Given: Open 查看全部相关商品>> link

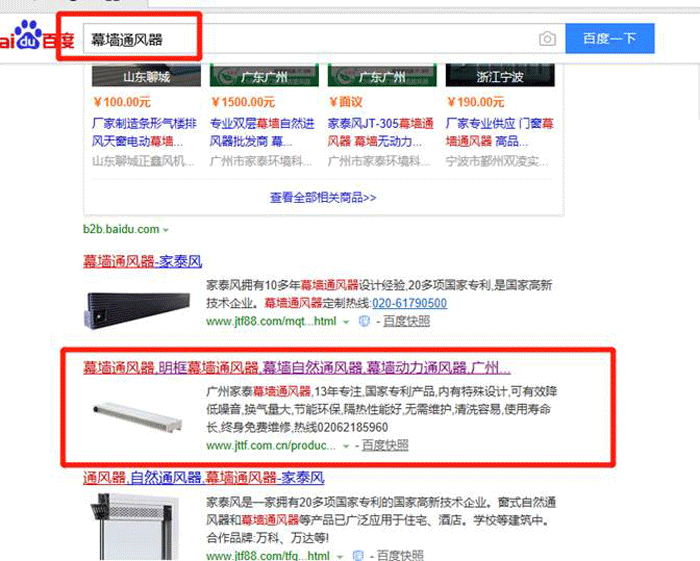Looking at the screenshot, I should click(x=323, y=198).
